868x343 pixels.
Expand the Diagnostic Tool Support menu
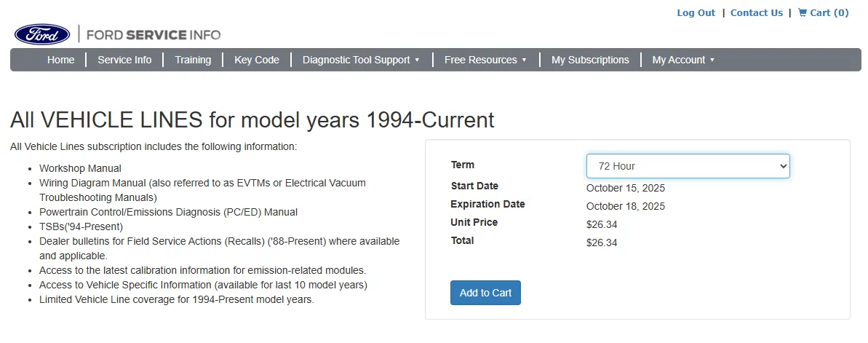pyautogui.click(x=361, y=60)
